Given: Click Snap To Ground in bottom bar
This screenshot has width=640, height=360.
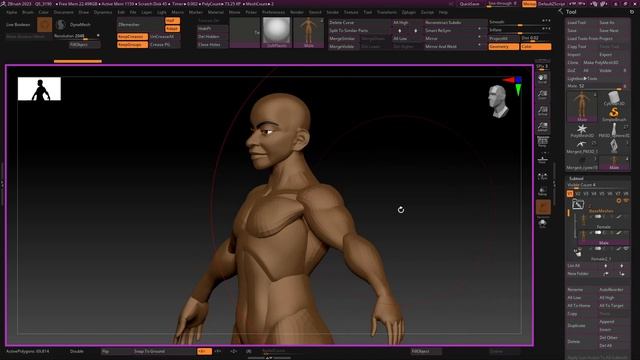Looking at the screenshot, I should (149, 351).
